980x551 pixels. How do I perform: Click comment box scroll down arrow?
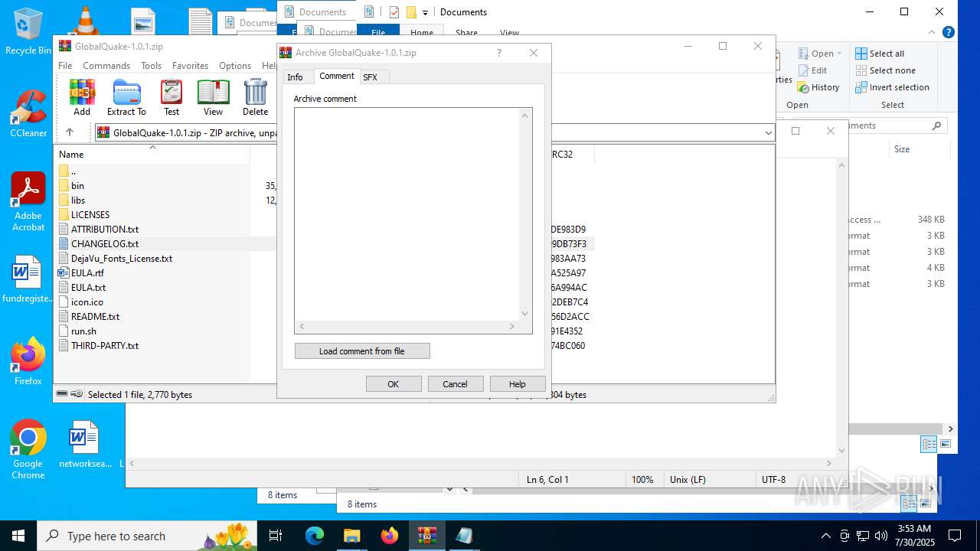pos(525,313)
